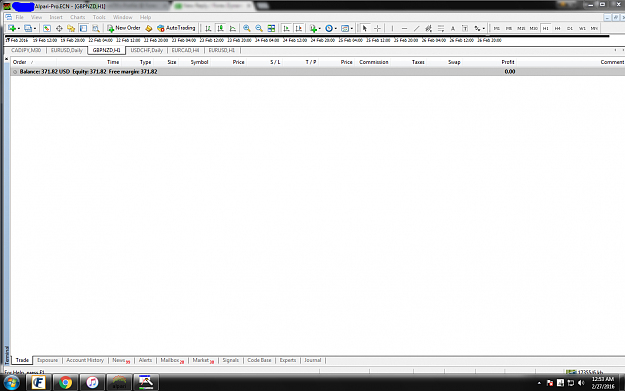Select Candlesticks chart display icon
This screenshot has width=625, height=391.
coord(220,28)
